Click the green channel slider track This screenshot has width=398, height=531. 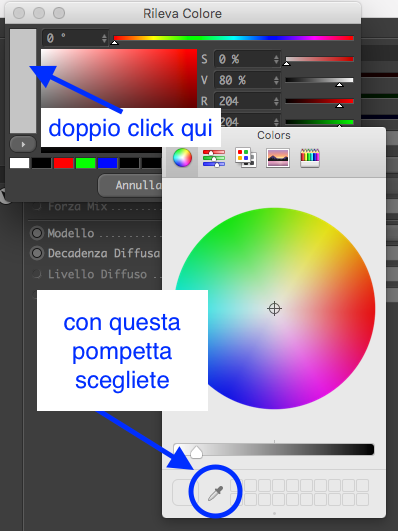[320, 122]
